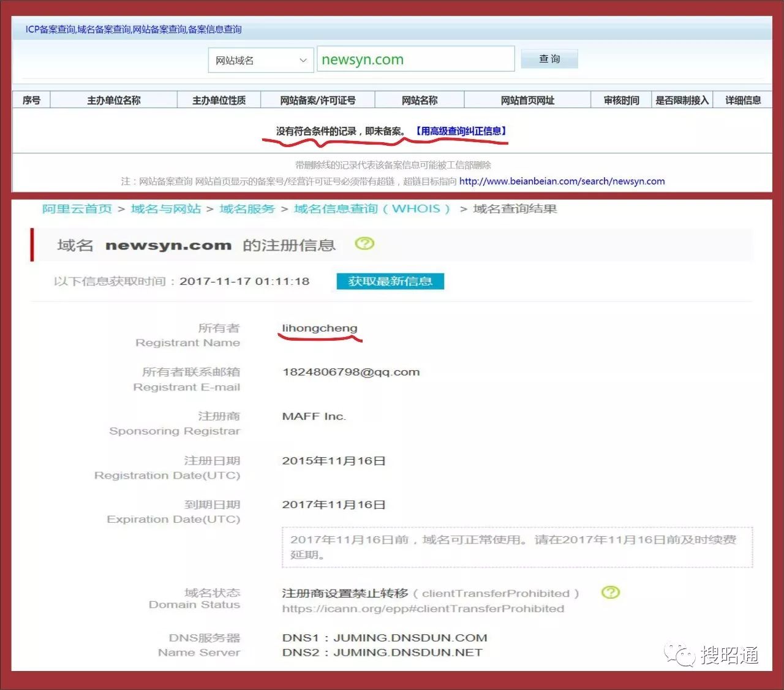Click the 域名查询结果 breadcrumb text
This screenshot has height=690, width=784.
pos(515,209)
